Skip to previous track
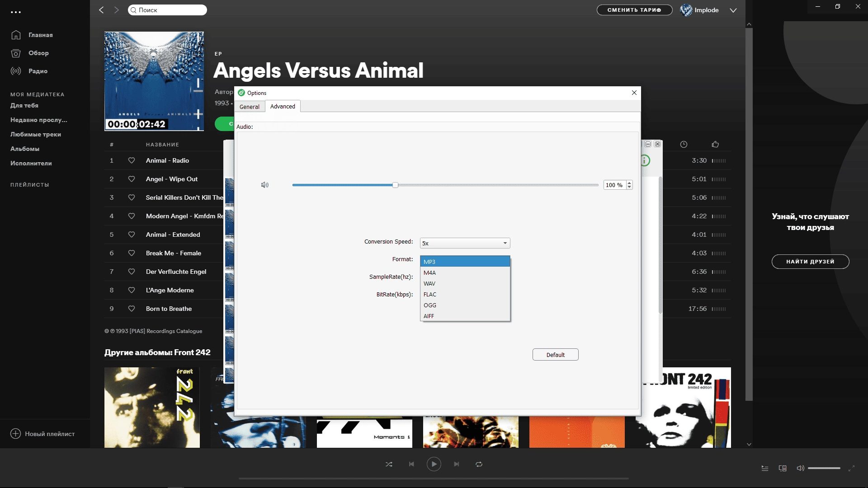 (x=411, y=464)
